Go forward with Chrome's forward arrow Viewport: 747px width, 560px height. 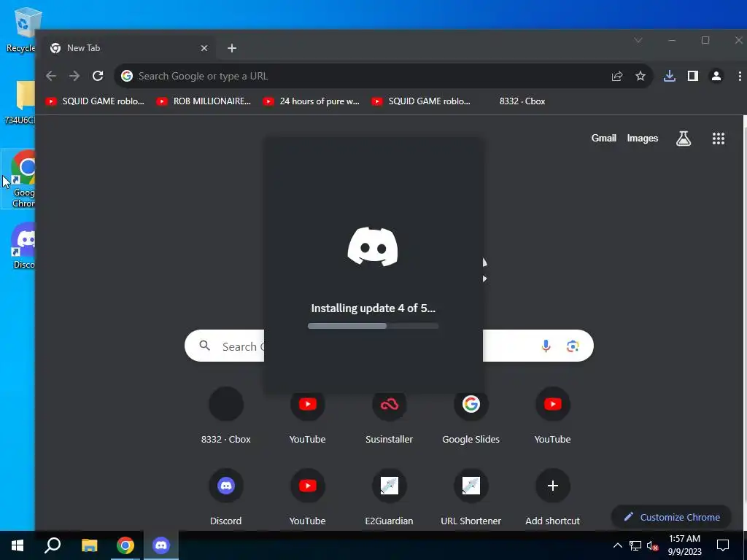[74, 76]
